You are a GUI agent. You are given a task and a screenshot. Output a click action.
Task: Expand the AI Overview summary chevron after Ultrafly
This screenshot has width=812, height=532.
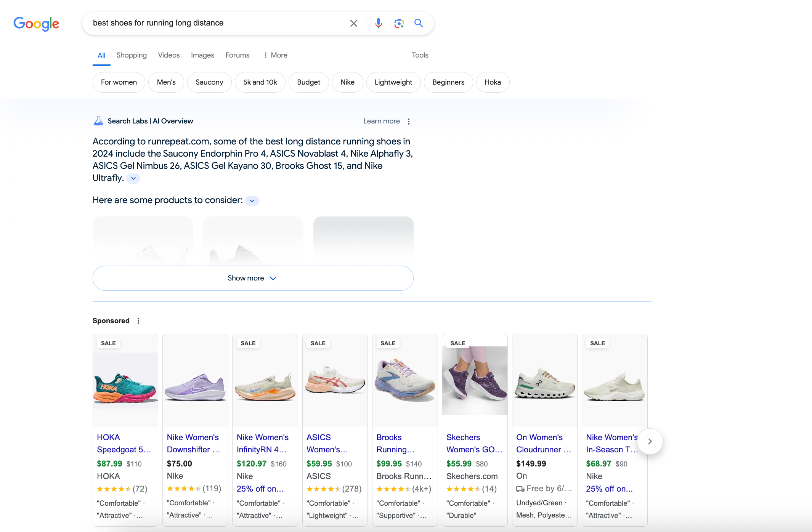[133, 178]
